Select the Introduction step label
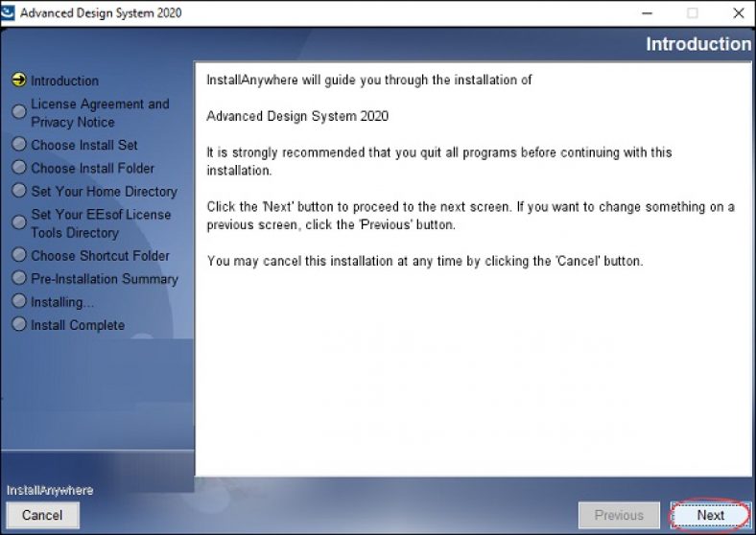This screenshot has height=535, width=756. [x=64, y=81]
